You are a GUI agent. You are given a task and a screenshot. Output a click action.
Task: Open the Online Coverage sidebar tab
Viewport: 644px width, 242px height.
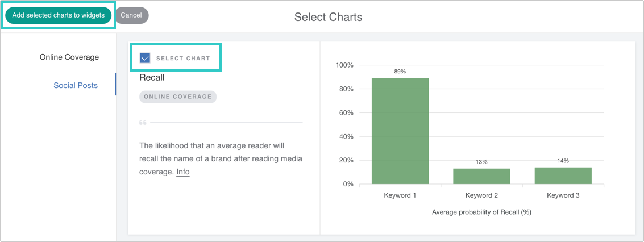69,57
